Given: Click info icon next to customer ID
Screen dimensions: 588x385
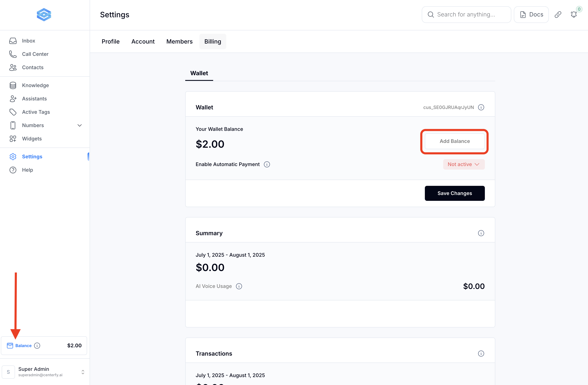Looking at the screenshot, I should point(481,107).
